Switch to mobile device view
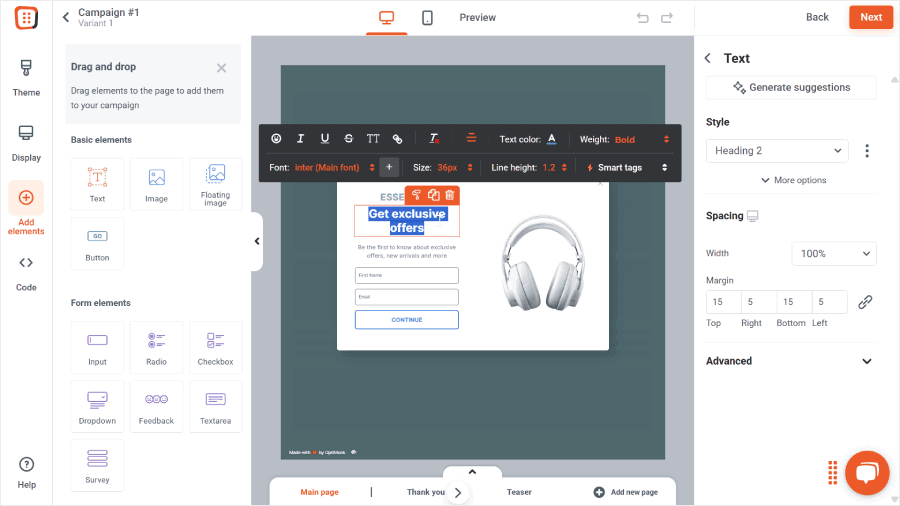This screenshot has height=506, width=900. click(x=427, y=18)
